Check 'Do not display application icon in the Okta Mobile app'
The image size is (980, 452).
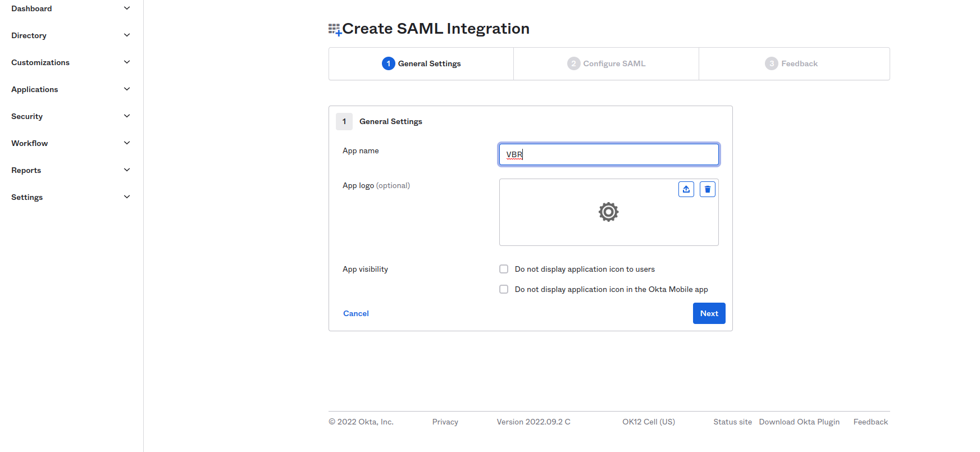[504, 289]
